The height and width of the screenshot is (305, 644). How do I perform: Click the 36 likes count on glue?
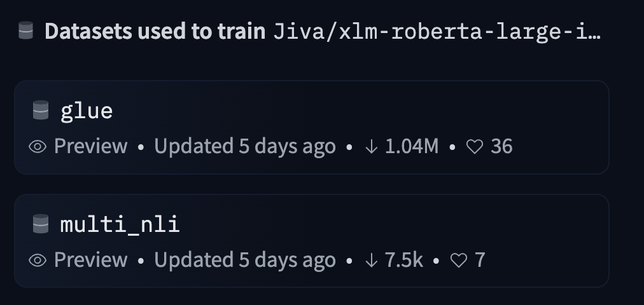pyautogui.click(x=501, y=147)
